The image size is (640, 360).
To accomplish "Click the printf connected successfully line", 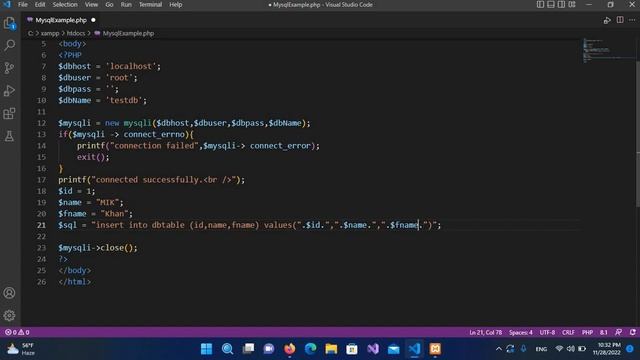I will click(x=151, y=180).
